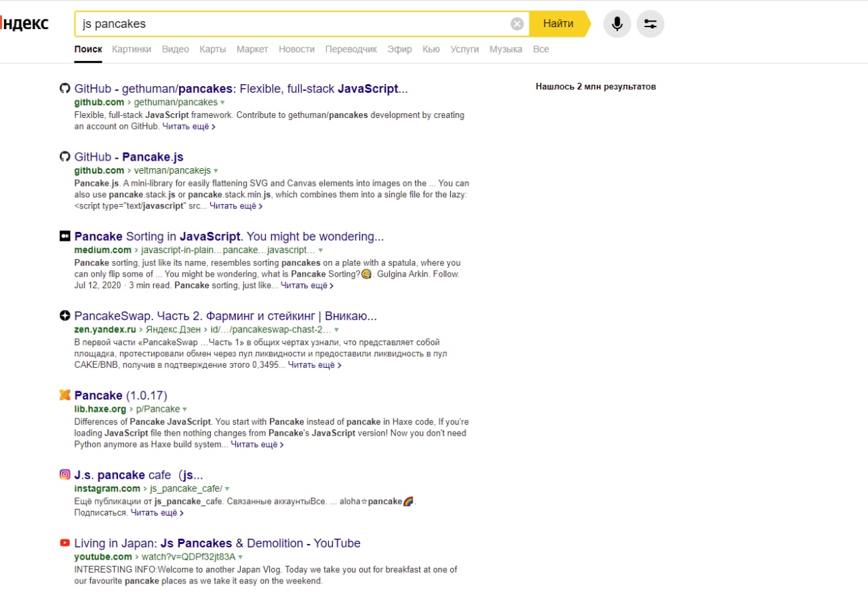Expand dropdown arrow after the medium.com URL
The width and height of the screenshot is (868, 599).
click(x=320, y=250)
